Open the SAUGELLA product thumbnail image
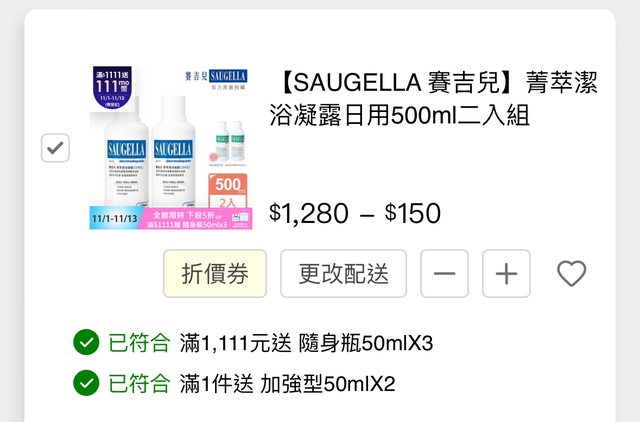Image resolution: width=640 pixels, height=422 pixels. 171,147
